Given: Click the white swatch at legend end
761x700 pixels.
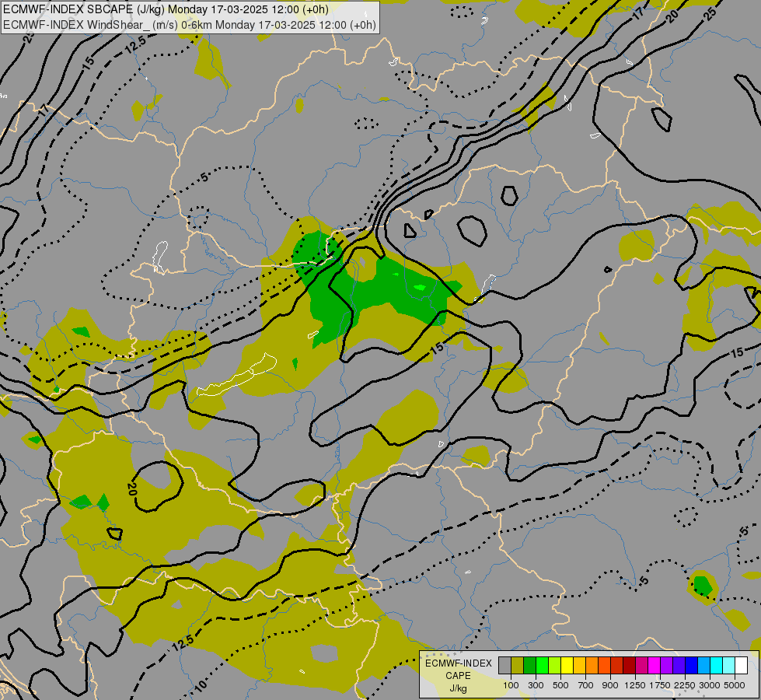Looking at the screenshot, I should tap(741, 665).
